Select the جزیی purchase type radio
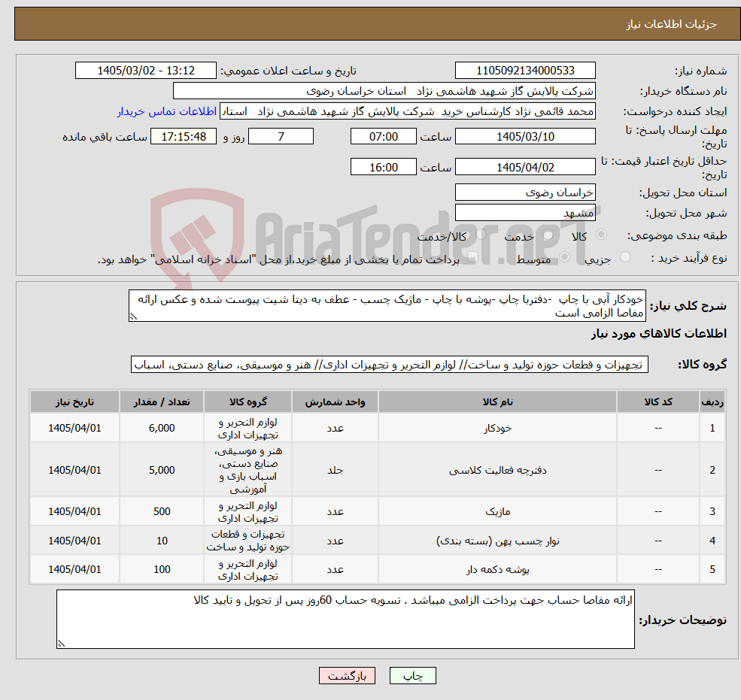Screen dimensions: 741x700 click(624, 257)
